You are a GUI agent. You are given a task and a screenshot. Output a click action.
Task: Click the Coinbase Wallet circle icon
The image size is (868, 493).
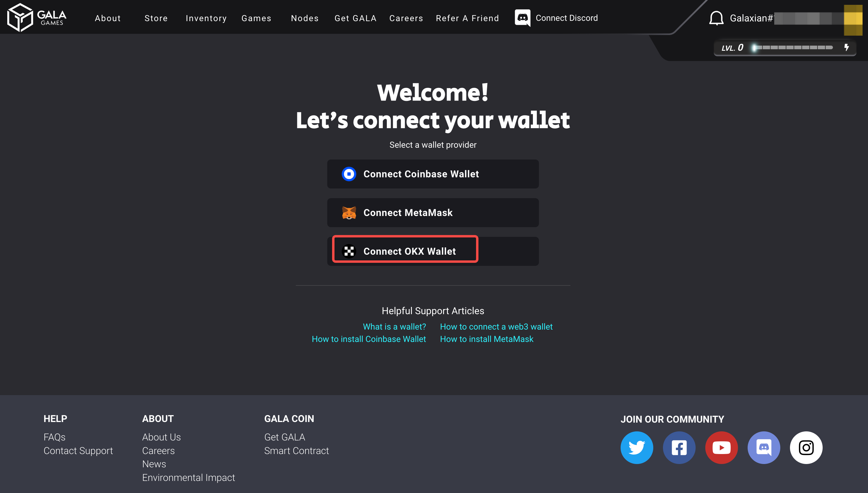tap(349, 174)
